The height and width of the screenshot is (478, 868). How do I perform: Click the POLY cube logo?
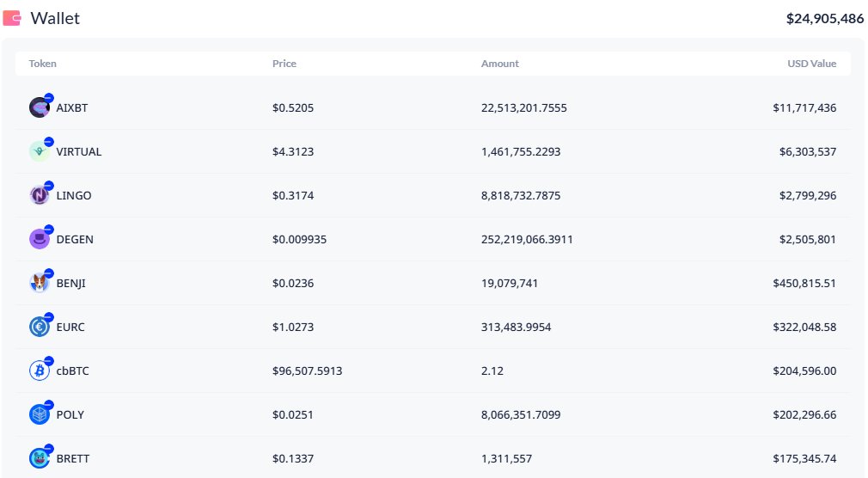click(x=40, y=414)
